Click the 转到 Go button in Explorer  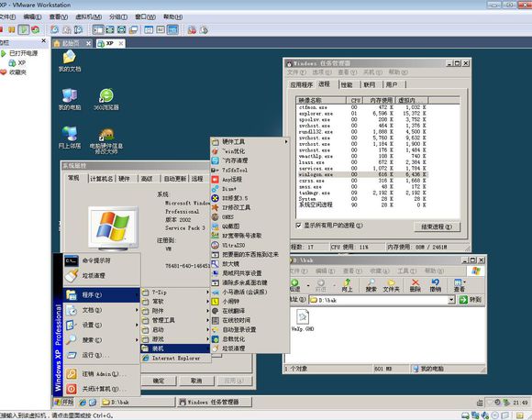pos(471,300)
